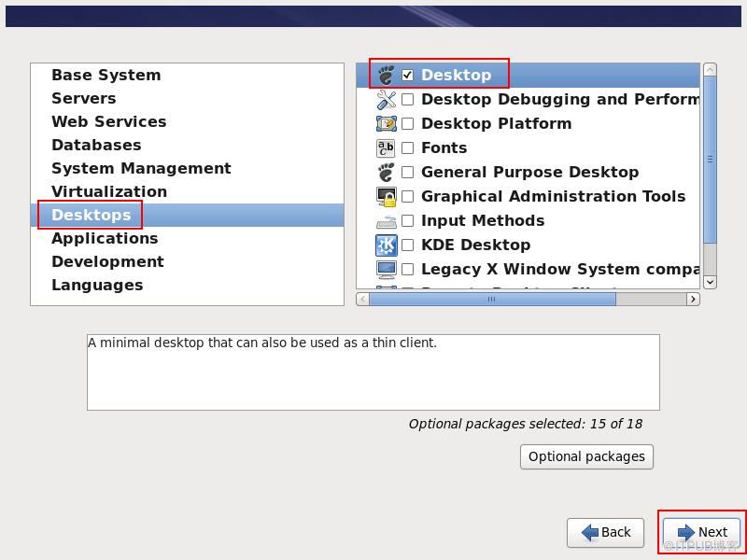747x560 pixels.
Task: Enable the KDE Desktop checkbox
Action: point(407,245)
